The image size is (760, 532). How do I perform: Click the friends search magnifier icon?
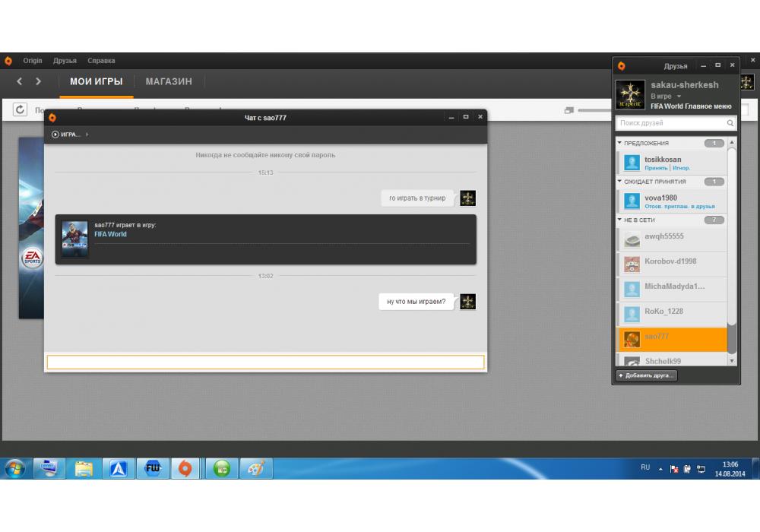(x=730, y=123)
